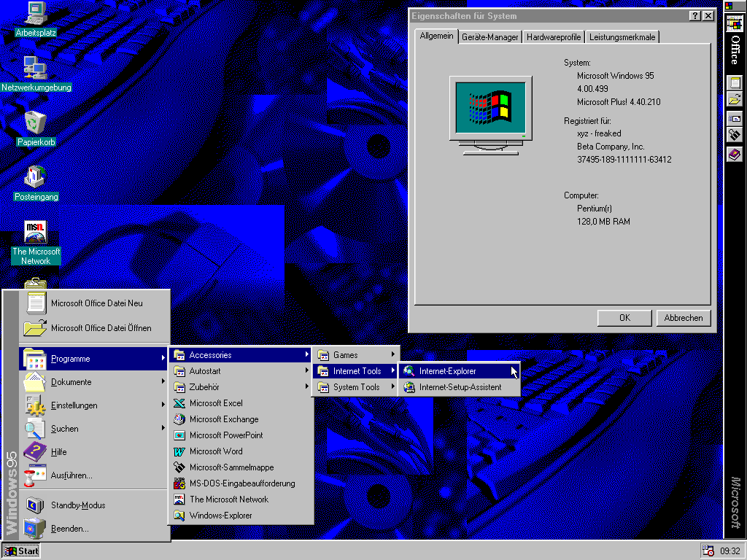Open the Papierkorb recycle bin icon
Viewport: 747px width, 560px height.
35,122
